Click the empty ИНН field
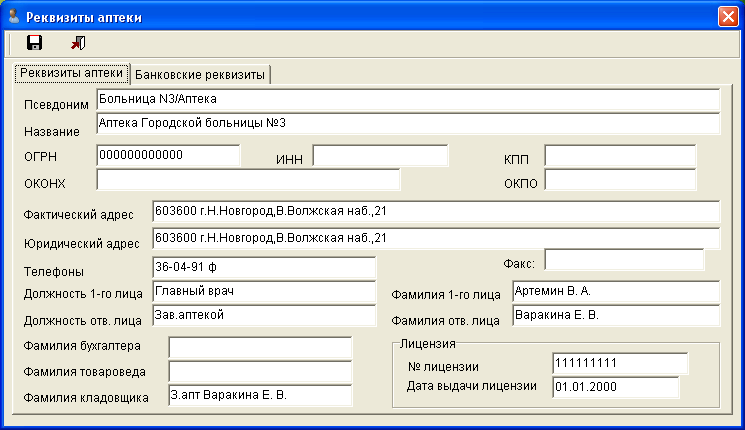Image resolution: width=745 pixels, height=430 pixels. (x=380, y=156)
